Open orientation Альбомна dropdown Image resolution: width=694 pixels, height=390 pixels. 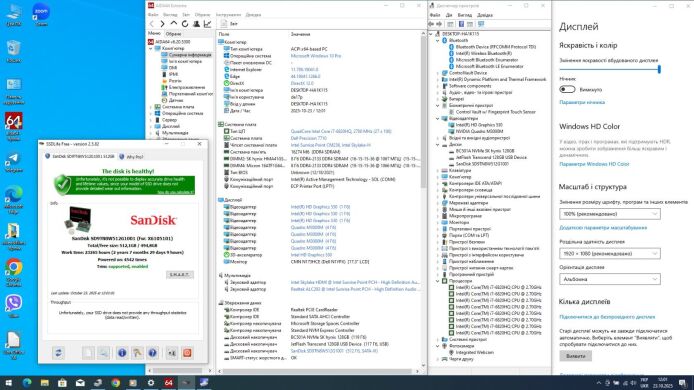pyautogui.click(x=609, y=279)
